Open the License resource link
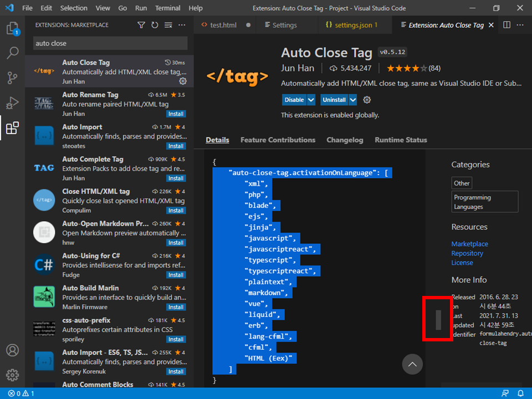532x399 pixels. pyautogui.click(x=462, y=263)
